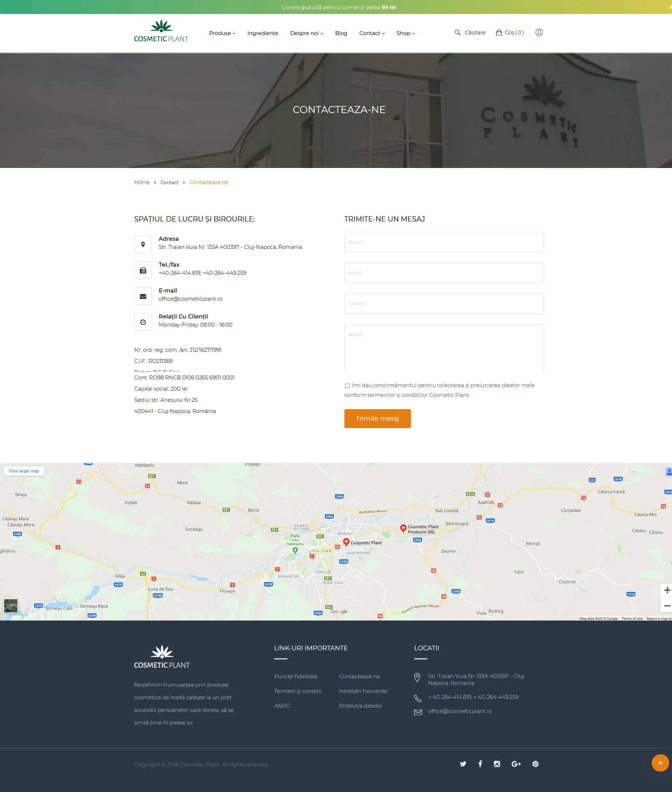The height and width of the screenshot is (792, 672).
Task: Click the office@cosmeticplant.ro address in contact details
Action: [x=190, y=299]
